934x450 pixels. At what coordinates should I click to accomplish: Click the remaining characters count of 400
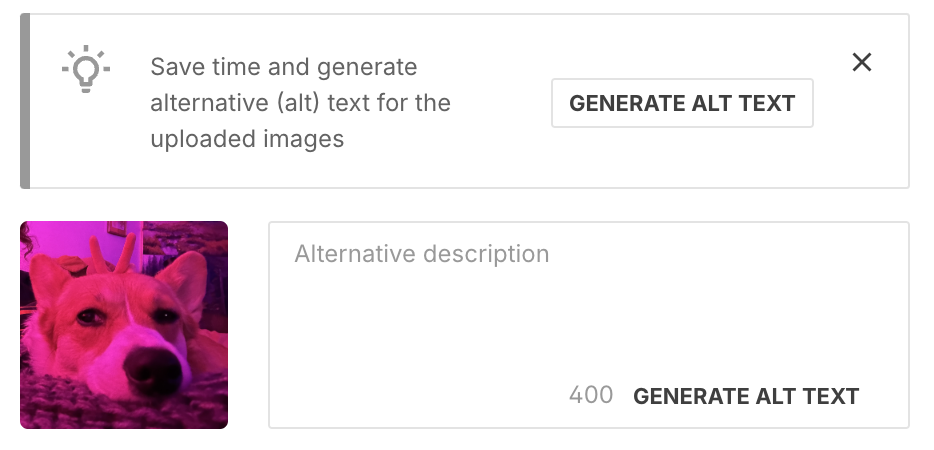click(591, 395)
